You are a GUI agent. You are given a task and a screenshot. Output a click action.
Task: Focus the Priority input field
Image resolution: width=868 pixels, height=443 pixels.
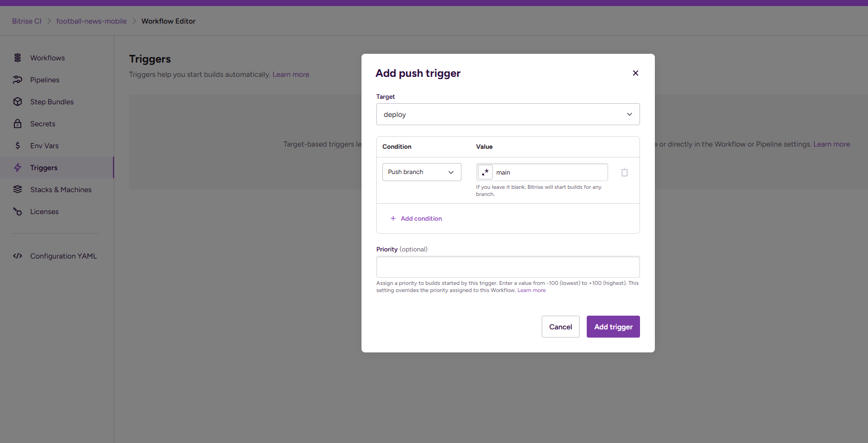pos(508,267)
